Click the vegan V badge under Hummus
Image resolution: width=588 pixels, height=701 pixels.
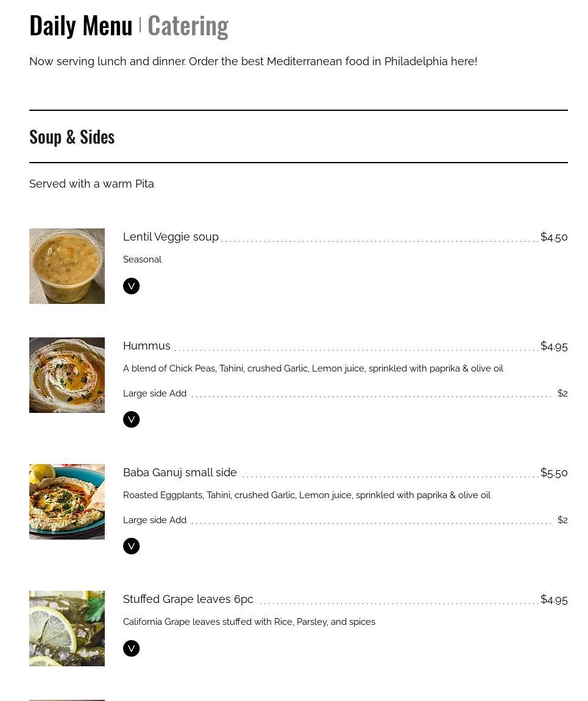pyautogui.click(x=131, y=420)
